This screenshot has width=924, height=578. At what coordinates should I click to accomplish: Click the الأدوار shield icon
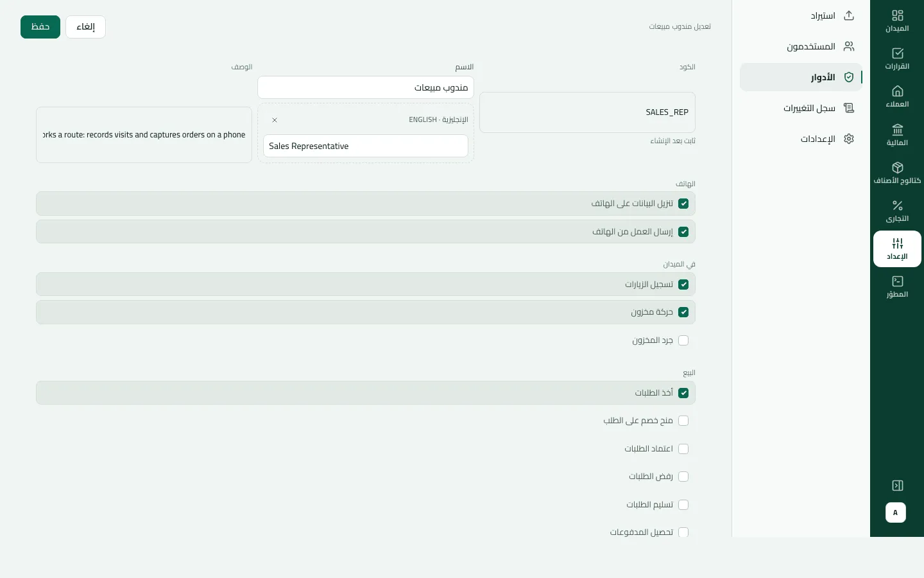point(849,77)
